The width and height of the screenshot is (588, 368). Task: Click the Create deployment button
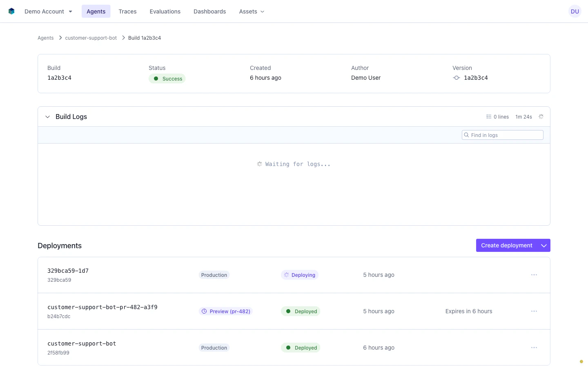click(x=506, y=245)
